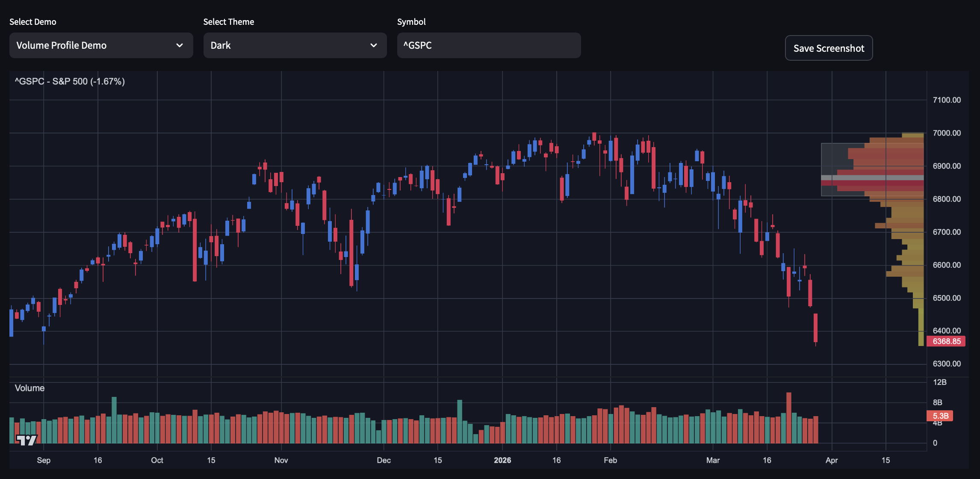Click the Save Screenshot button

click(829, 48)
